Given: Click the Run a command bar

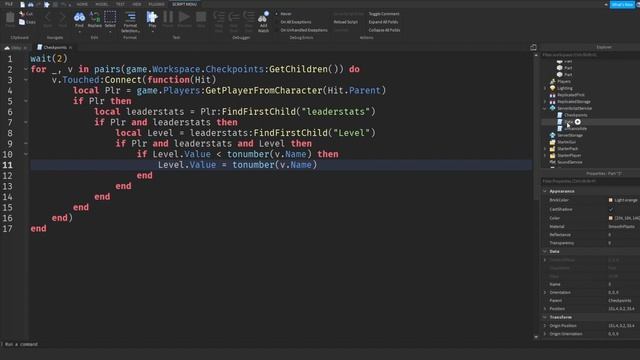Looking at the screenshot, I should pos(265,344).
